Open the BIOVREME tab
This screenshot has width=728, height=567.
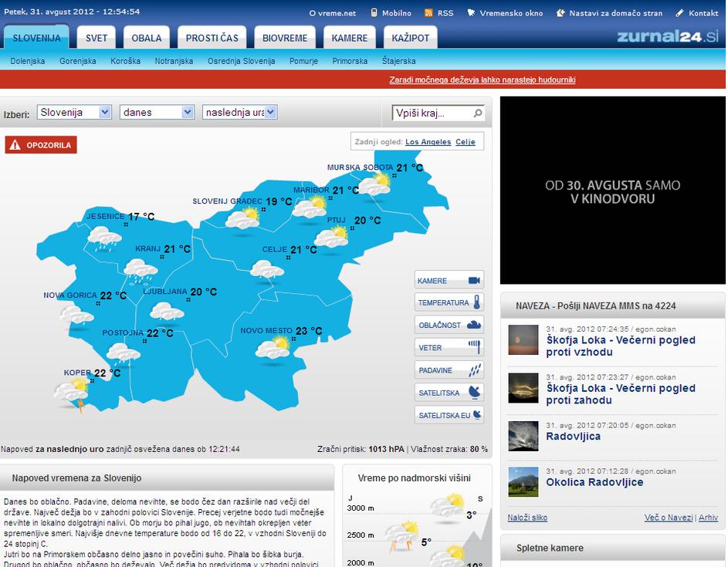coord(284,36)
